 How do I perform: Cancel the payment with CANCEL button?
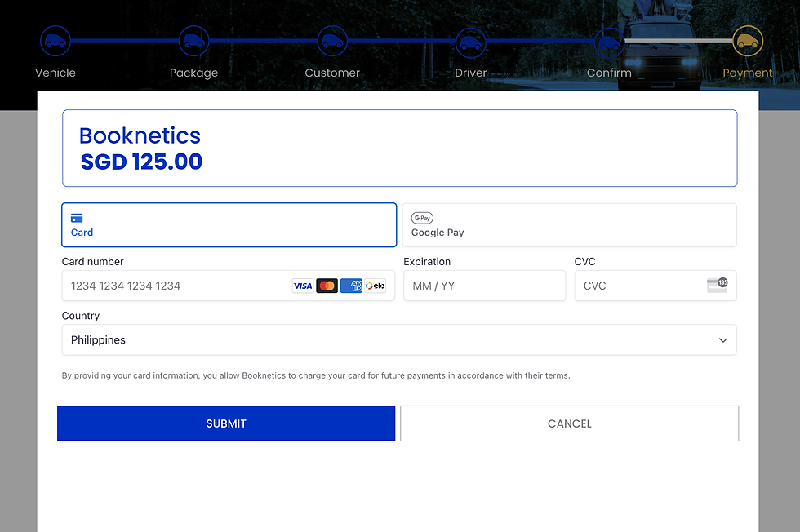coord(570,423)
